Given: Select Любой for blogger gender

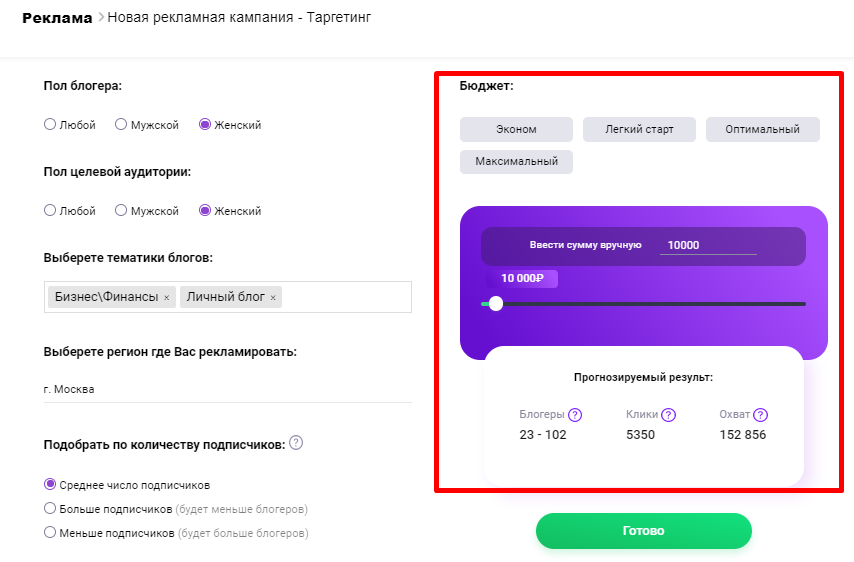Looking at the screenshot, I should pyautogui.click(x=50, y=124).
